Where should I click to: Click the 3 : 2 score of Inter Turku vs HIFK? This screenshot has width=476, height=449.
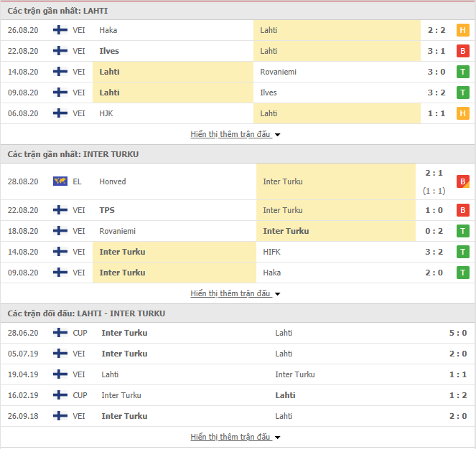(434, 252)
